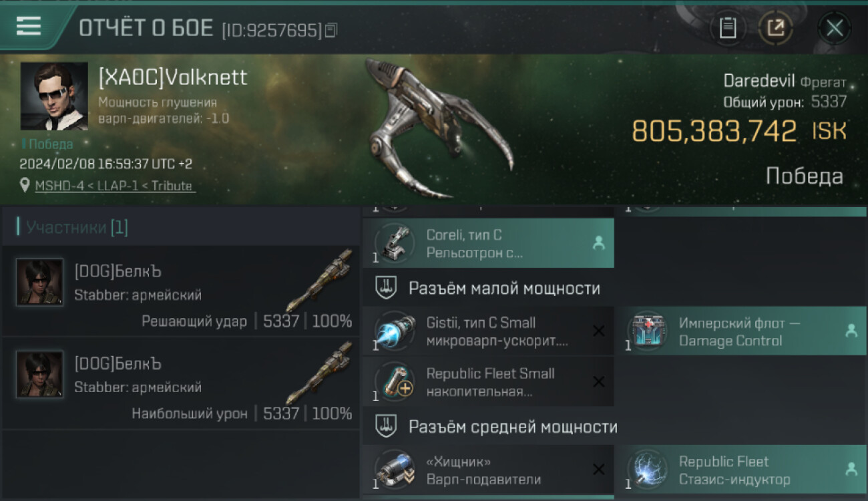The width and height of the screenshot is (868, 501).
Task: Click the Daredevil ship image
Action: coord(437,128)
